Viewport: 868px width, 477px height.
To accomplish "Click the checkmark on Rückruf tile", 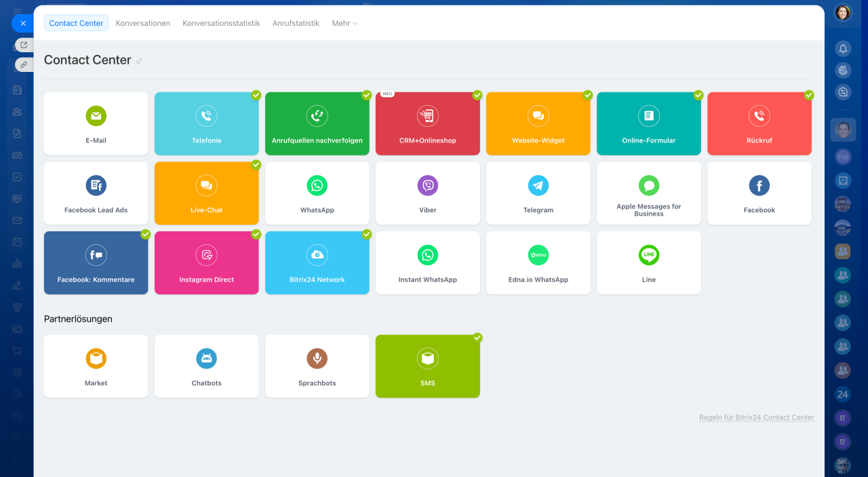I will 809,96.
